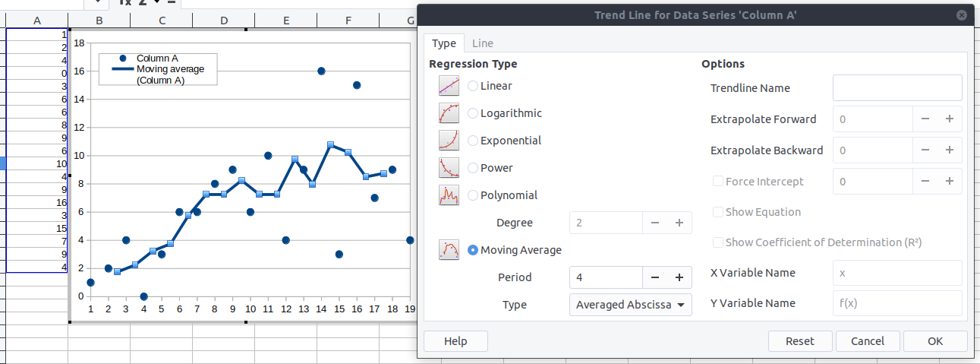The image size is (980, 364).
Task: Click the Power regression curve icon
Action: [449, 168]
